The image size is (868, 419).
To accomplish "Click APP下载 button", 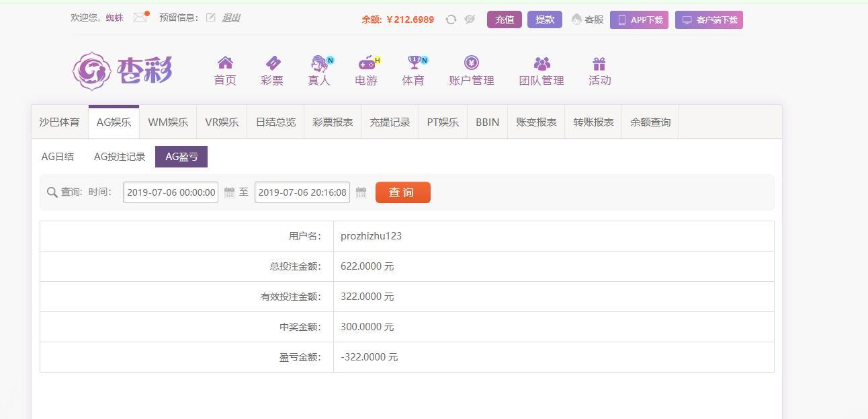I will click(x=639, y=20).
